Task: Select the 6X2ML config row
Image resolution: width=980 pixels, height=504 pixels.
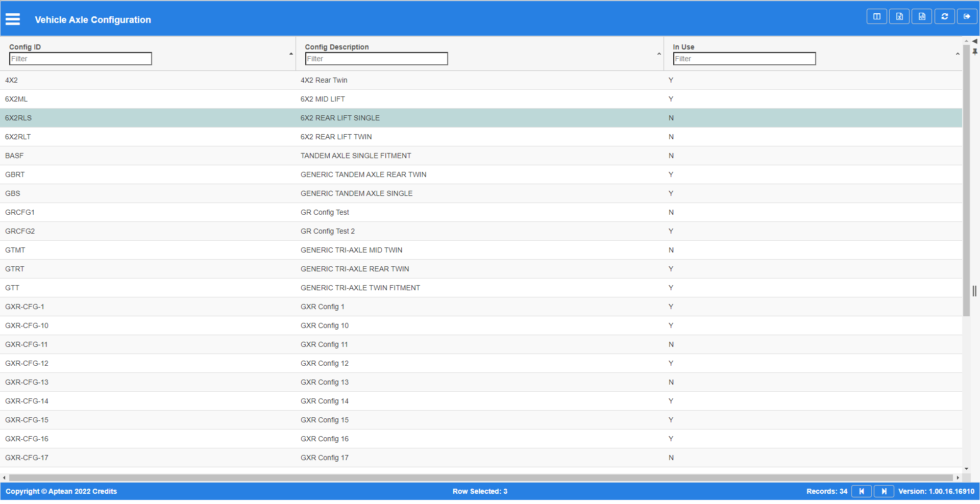Action: (x=481, y=99)
